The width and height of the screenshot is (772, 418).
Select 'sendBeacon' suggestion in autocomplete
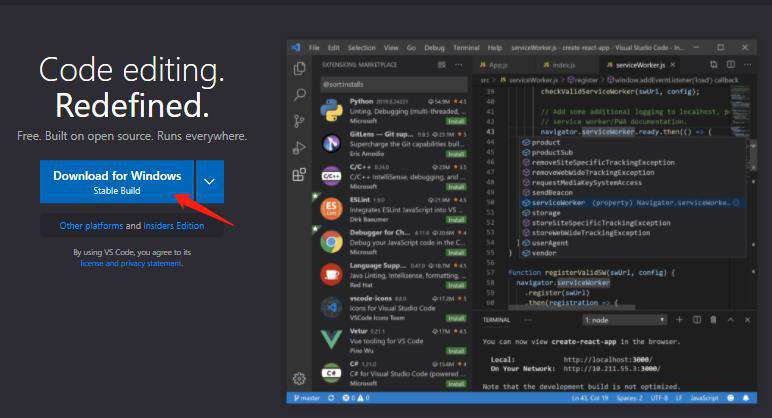pyautogui.click(x=633, y=193)
